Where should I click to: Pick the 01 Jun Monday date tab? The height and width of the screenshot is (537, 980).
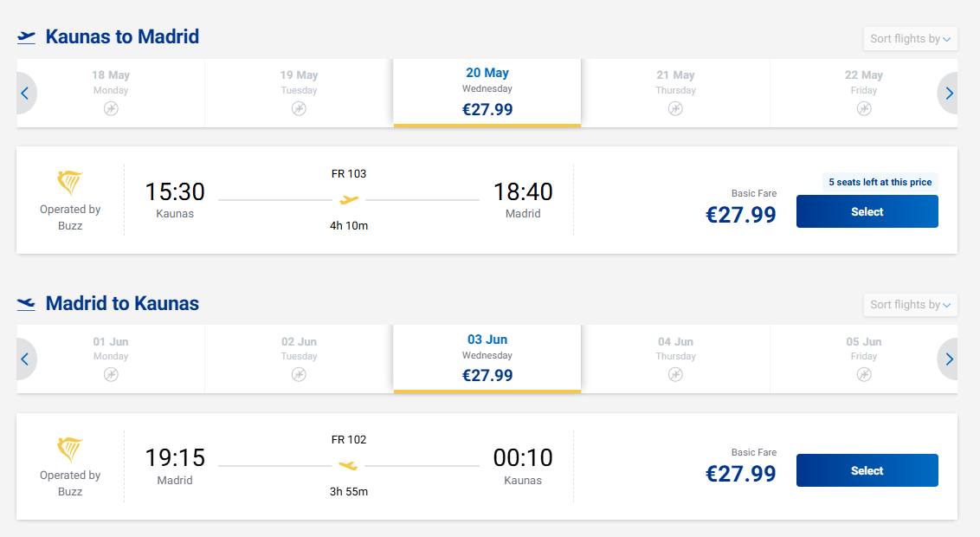(111, 358)
